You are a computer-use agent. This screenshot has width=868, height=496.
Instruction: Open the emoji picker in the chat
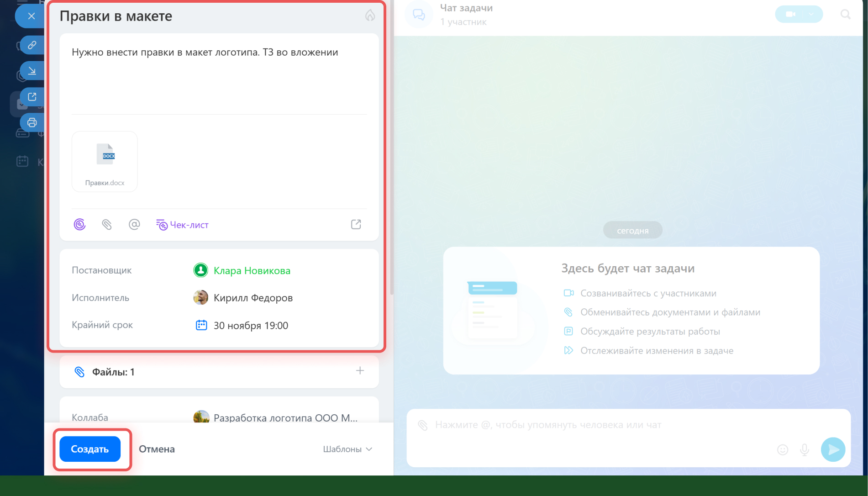click(x=783, y=450)
